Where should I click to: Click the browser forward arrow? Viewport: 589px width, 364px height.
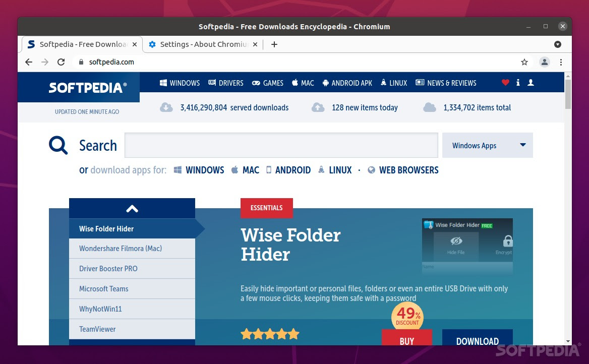click(45, 62)
